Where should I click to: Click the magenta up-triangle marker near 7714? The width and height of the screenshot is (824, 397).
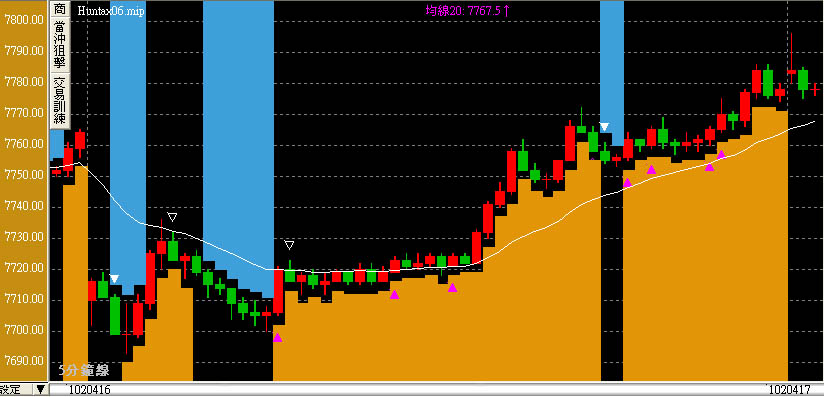click(452, 288)
